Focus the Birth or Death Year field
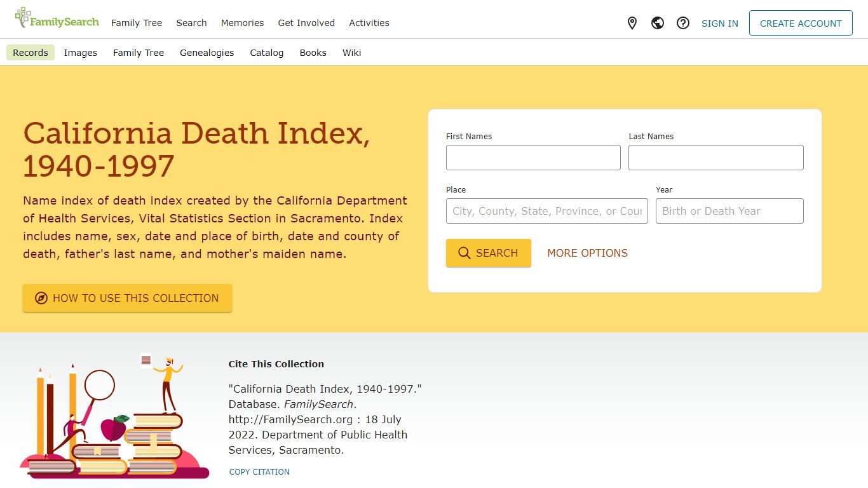This screenshot has height=488, width=868. point(729,211)
